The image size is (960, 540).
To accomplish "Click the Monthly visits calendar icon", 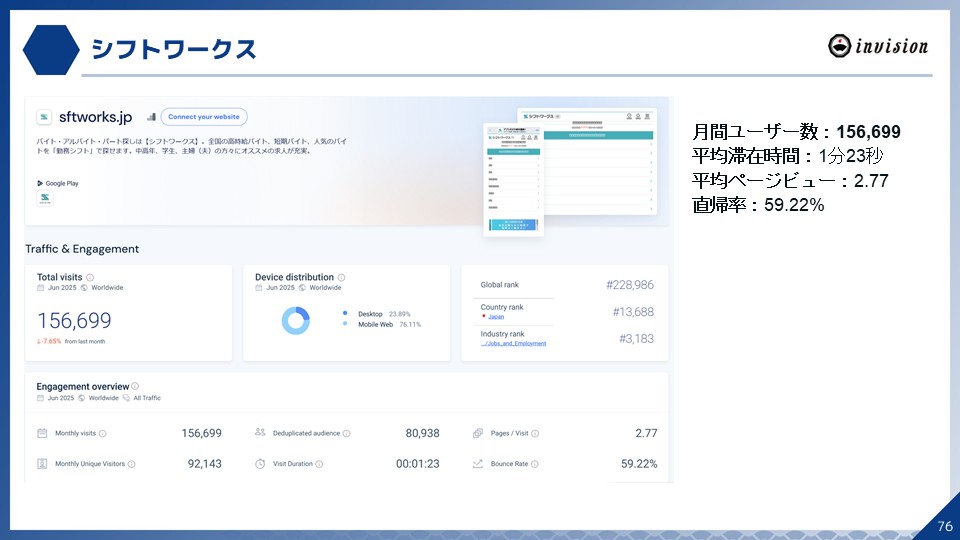I will (x=42, y=433).
